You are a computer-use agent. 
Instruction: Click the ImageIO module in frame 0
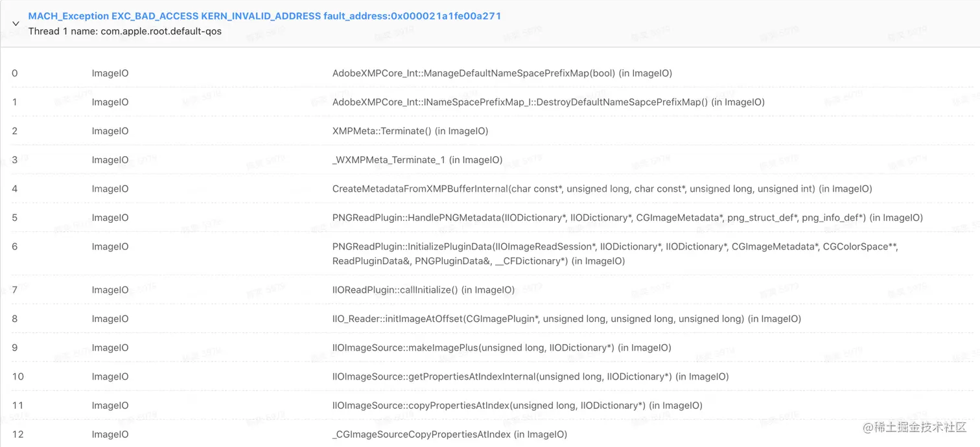click(x=110, y=73)
